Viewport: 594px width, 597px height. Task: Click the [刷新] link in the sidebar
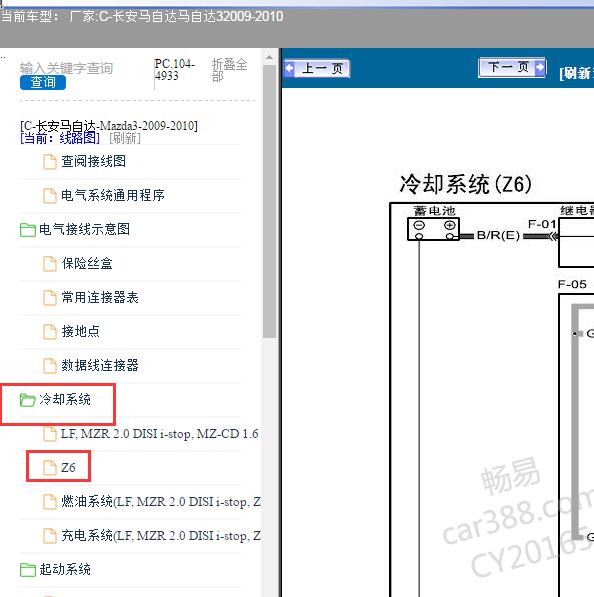[125, 138]
